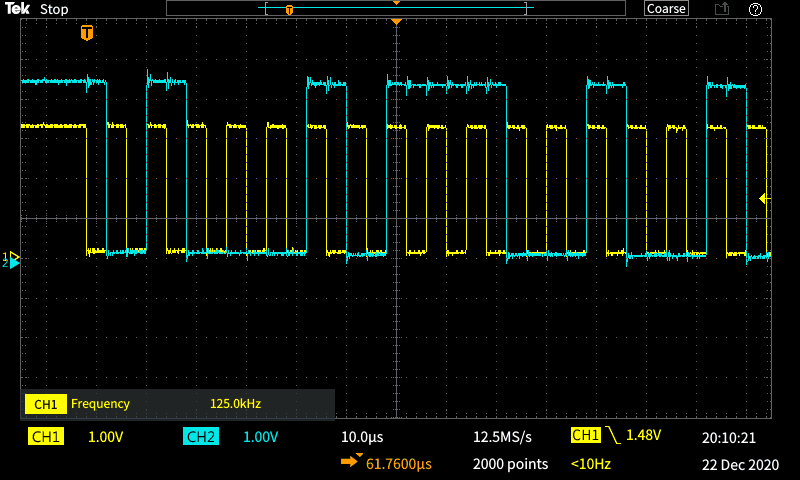
Task: Open the 2000 points record length setting
Action: click(510, 464)
